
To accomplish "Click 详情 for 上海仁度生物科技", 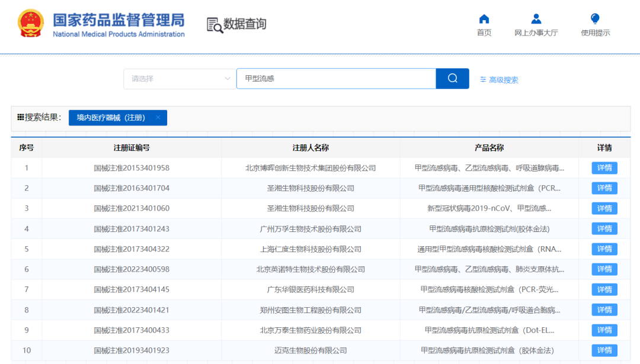I will [604, 249].
